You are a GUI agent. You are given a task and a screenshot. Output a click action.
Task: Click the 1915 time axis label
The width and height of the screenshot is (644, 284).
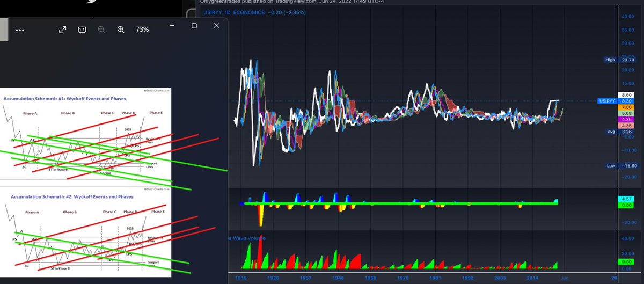pyautogui.click(x=240, y=278)
